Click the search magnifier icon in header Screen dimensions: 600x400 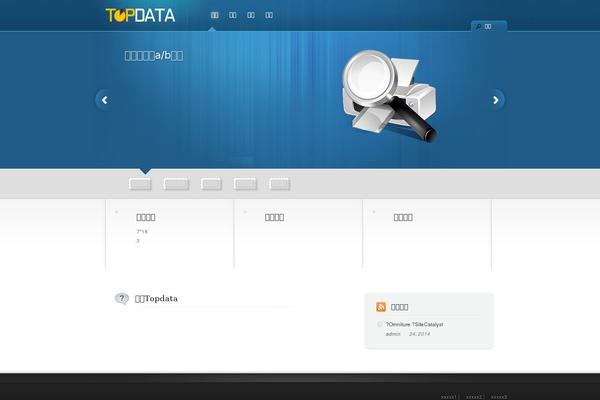(478, 26)
